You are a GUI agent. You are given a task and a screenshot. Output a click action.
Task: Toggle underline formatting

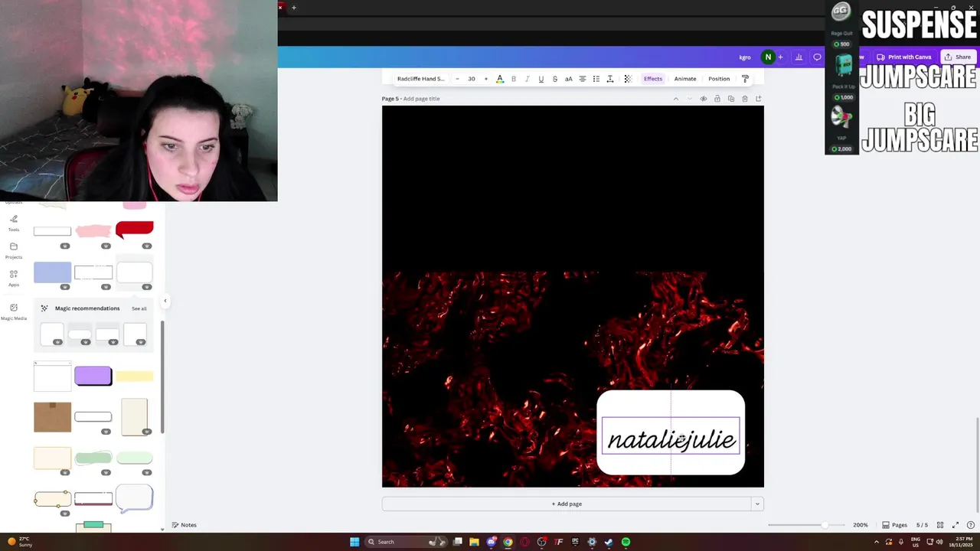(x=541, y=79)
